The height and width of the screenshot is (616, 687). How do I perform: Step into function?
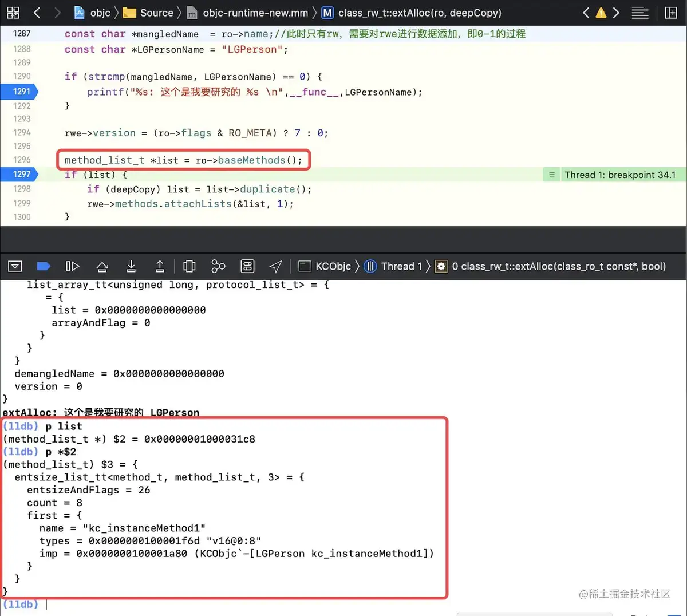tap(131, 266)
